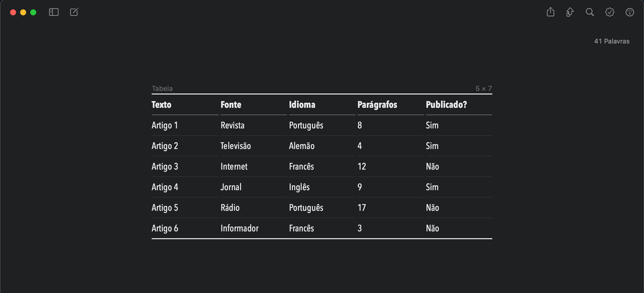Click the paragraphs cell containing 17
The width and height of the screenshot is (644, 293).
362,208
